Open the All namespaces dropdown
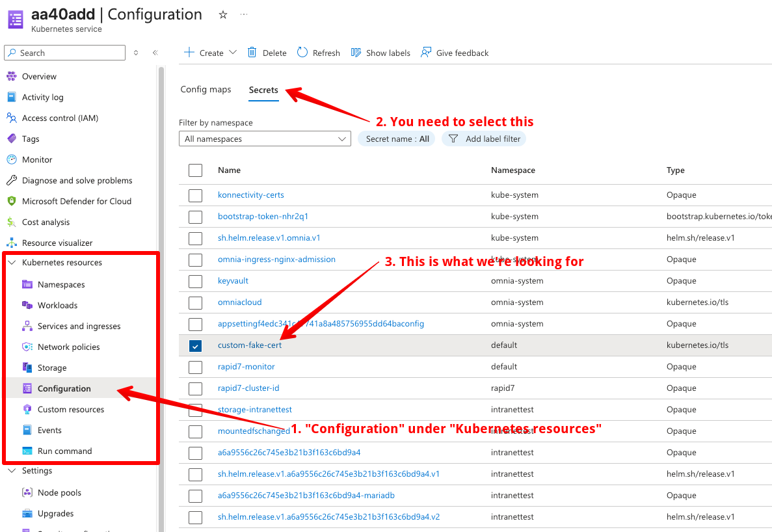 point(265,139)
